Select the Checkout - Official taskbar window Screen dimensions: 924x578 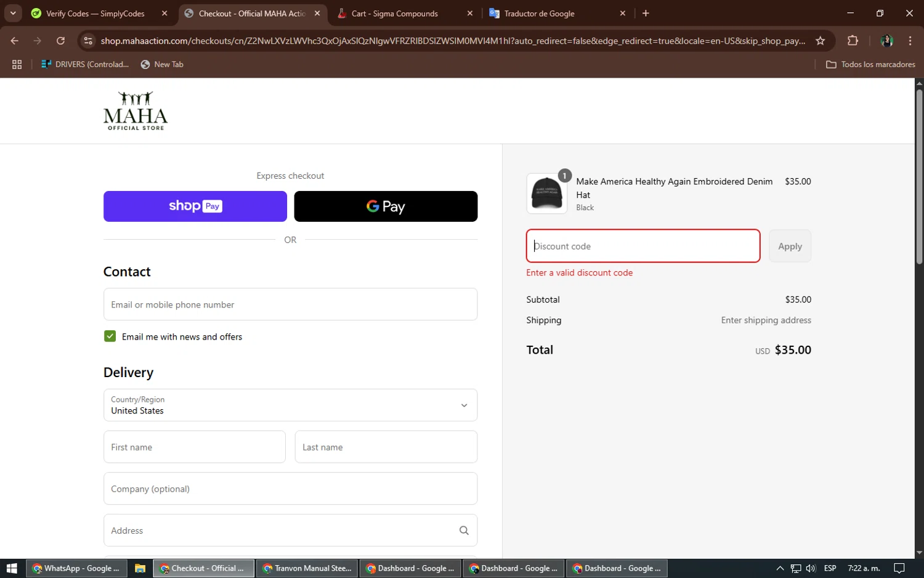pyautogui.click(x=203, y=568)
